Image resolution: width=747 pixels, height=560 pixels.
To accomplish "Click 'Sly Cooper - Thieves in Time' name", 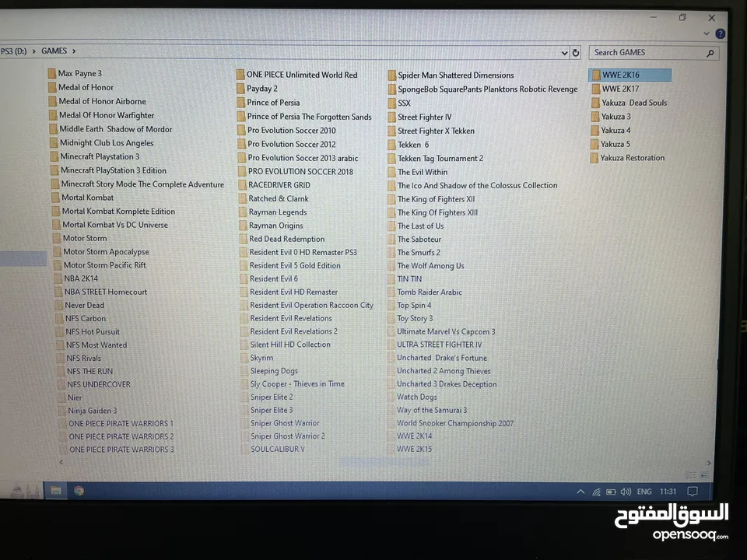I will pos(297,383).
